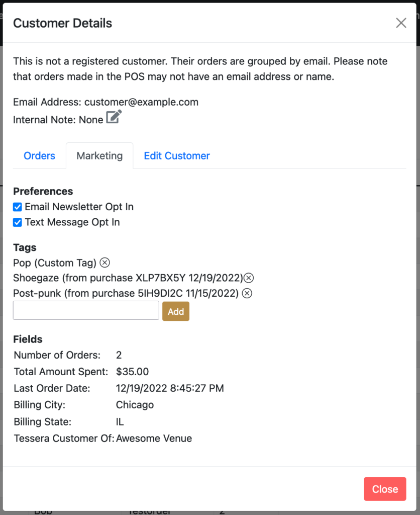Click the Email Newsletter Opt In label
The height and width of the screenshot is (515, 420).
[x=79, y=207]
